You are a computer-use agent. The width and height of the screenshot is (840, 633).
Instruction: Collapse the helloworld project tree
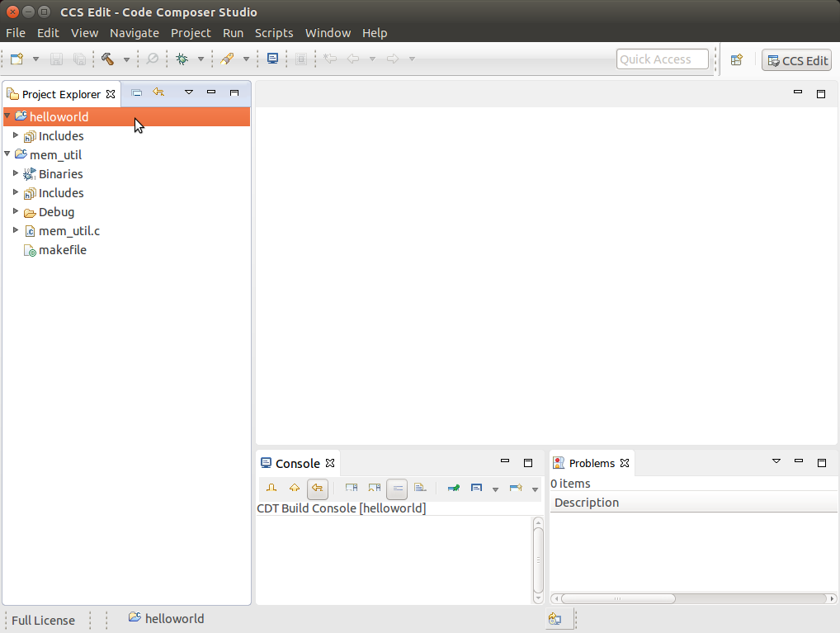point(7,117)
